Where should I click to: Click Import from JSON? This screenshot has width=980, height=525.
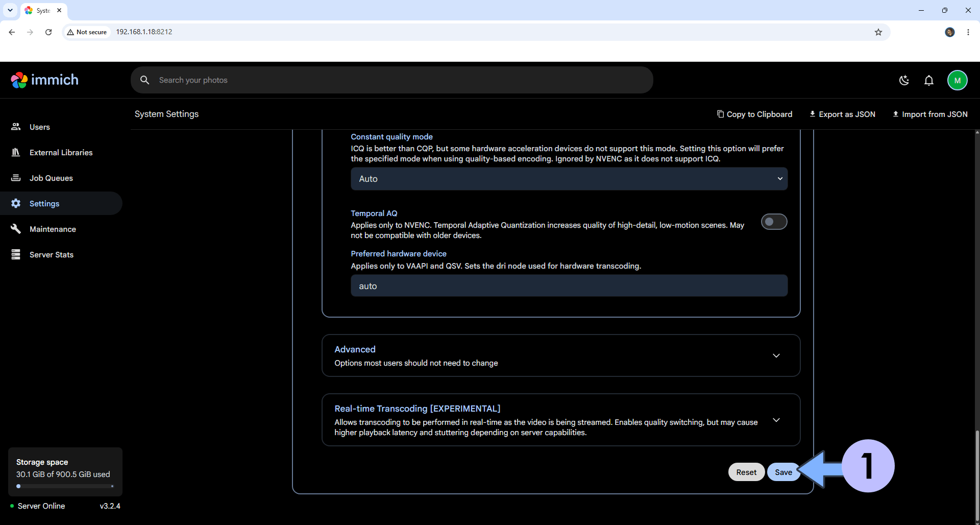[x=930, y=114]
